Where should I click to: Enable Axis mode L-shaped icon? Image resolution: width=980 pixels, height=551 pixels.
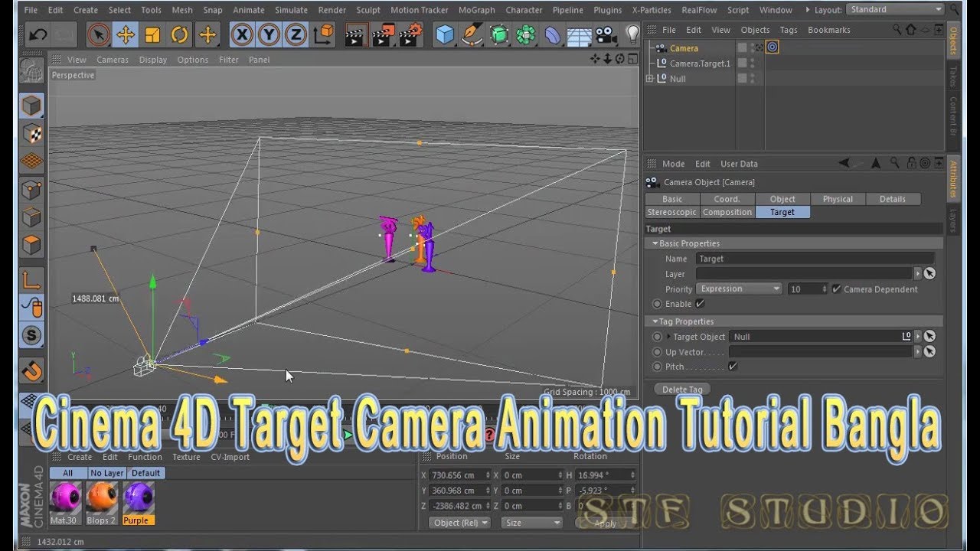[31, 279]
